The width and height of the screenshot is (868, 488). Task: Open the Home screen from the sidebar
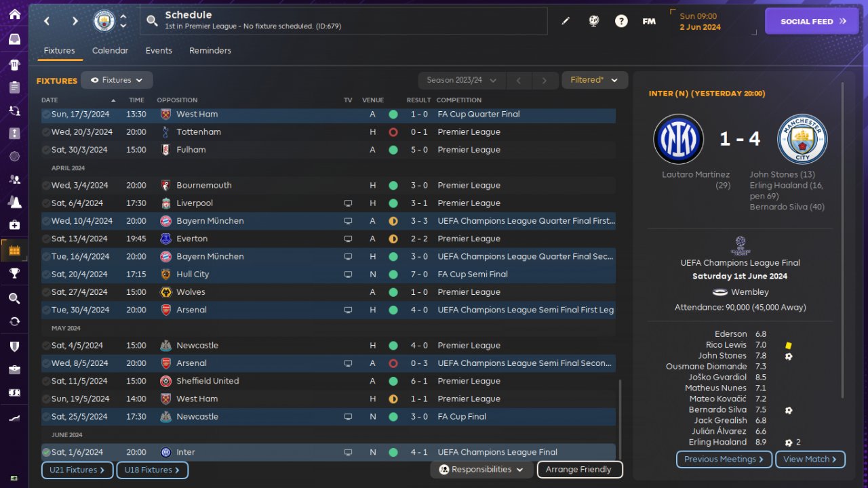tap(14, 14)
